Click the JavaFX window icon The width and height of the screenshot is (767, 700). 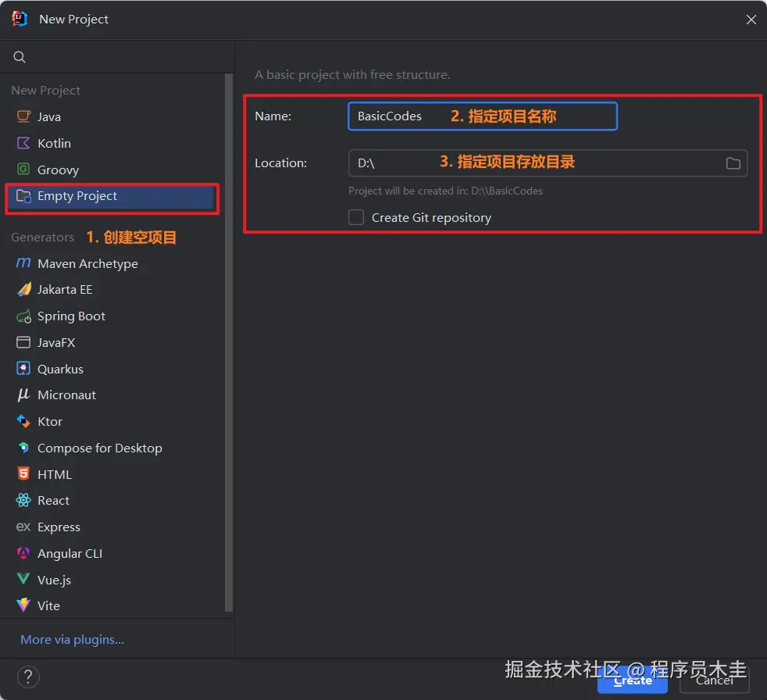pos(23,342)
